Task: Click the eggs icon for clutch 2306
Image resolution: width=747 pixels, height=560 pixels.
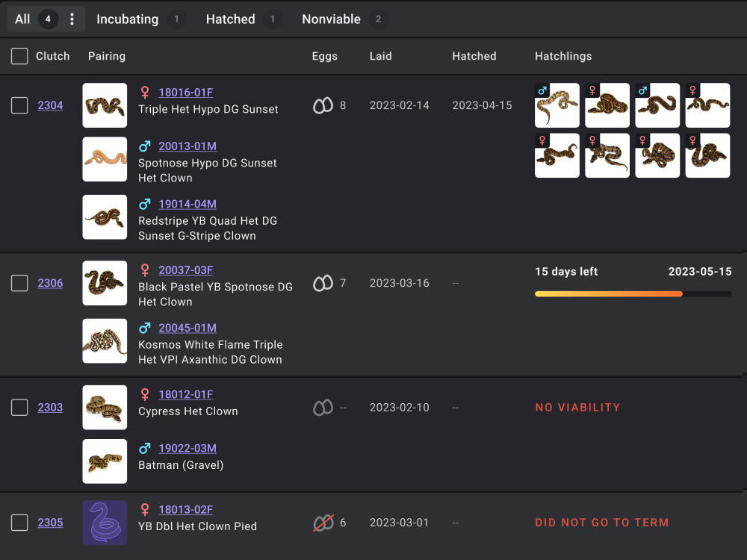Action: coord(323,284)
